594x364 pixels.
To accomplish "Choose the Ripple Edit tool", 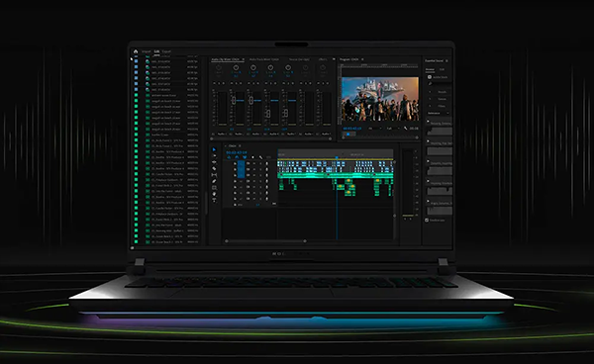I will 214,162.
